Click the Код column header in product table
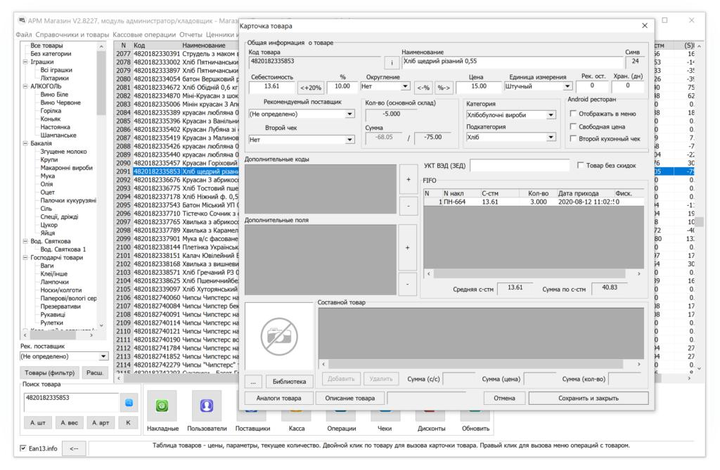Screen dimensions: 720x470 (x=139, y=45)
